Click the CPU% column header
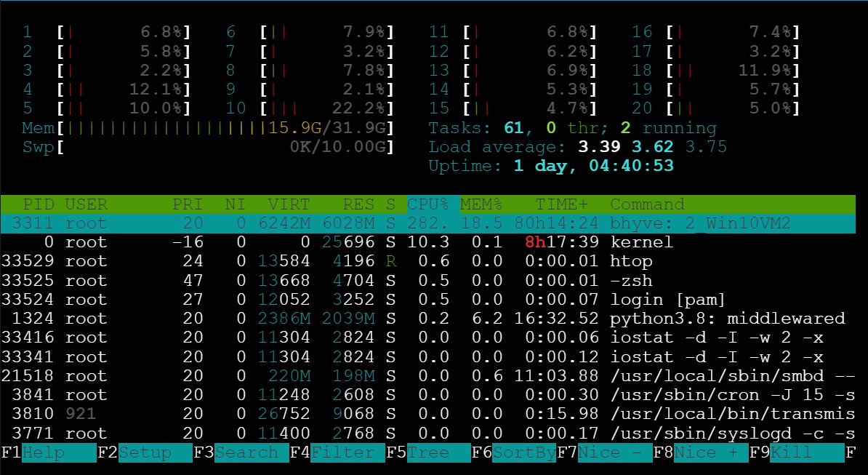This screenshot has height=475, width=868. (x=427, y=204)
